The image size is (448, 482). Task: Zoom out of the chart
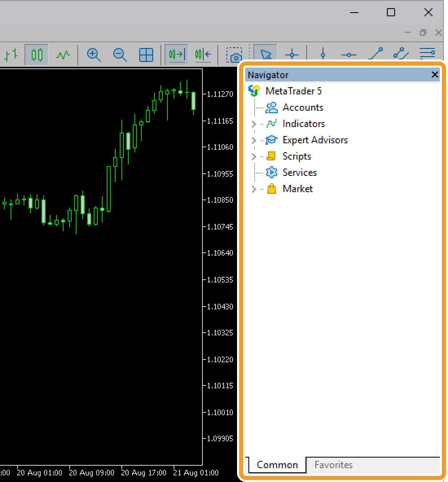[x=120, y=55]
